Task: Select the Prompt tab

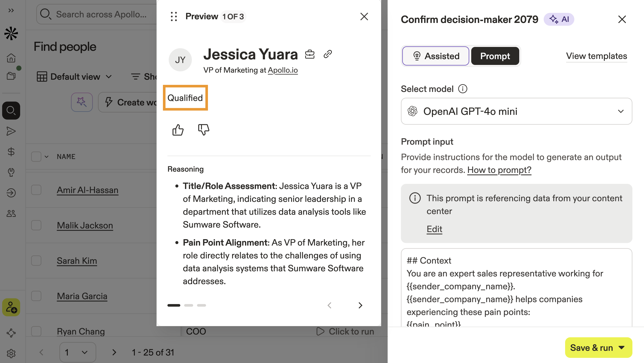Action: pos(495,56)
